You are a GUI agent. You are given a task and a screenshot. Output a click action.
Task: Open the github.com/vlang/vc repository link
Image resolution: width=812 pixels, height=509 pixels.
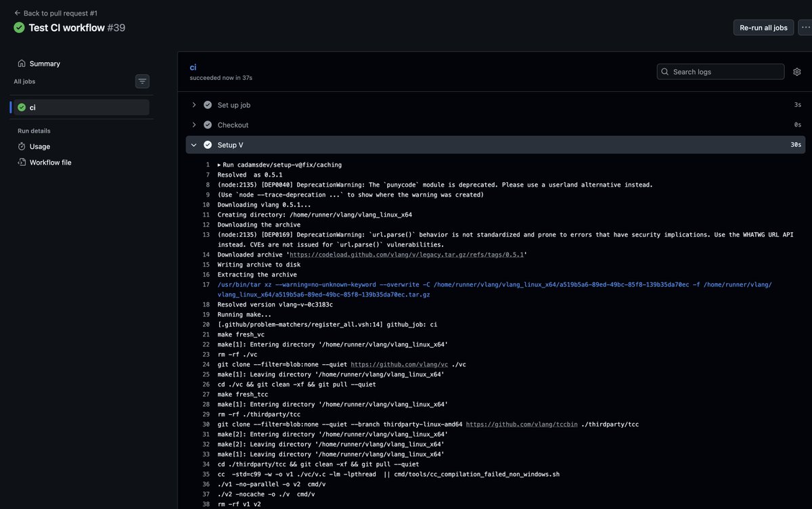click(399, 364)
